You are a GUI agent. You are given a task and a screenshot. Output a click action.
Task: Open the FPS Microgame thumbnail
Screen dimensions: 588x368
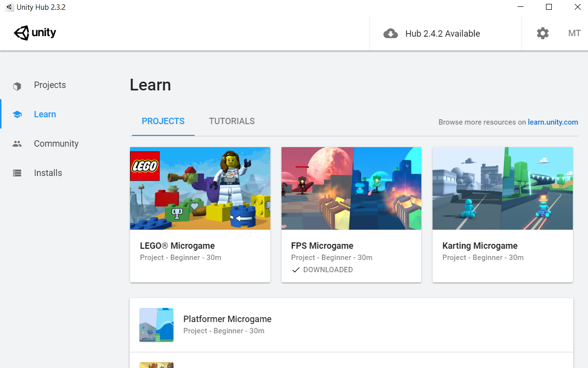pos(351,188)
